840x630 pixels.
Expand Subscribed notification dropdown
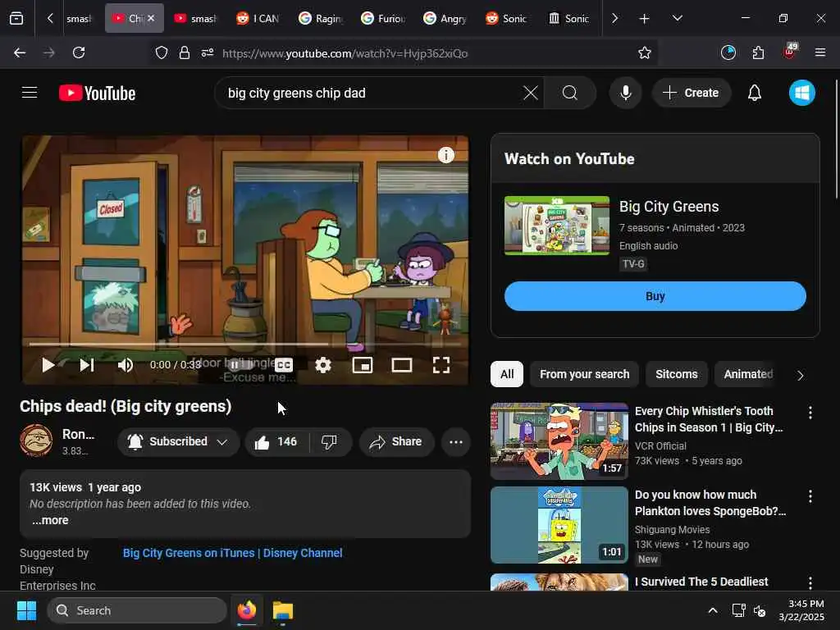pos(178,442)
